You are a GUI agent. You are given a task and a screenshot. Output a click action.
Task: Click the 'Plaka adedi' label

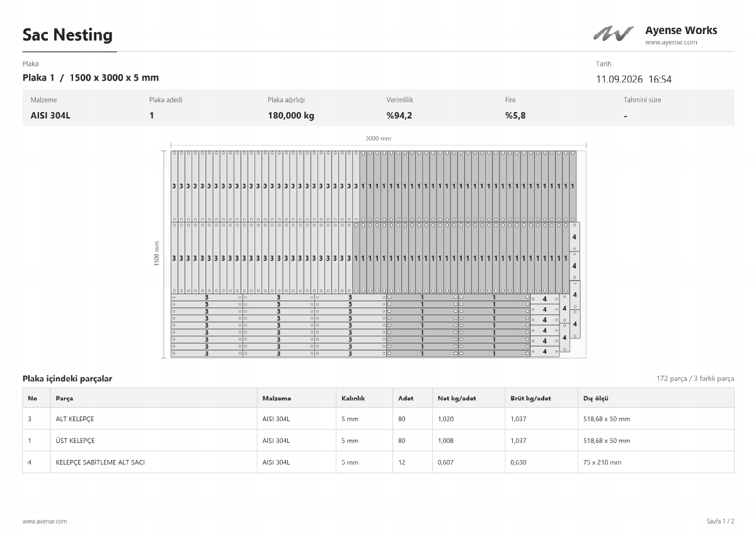point(166,100)
